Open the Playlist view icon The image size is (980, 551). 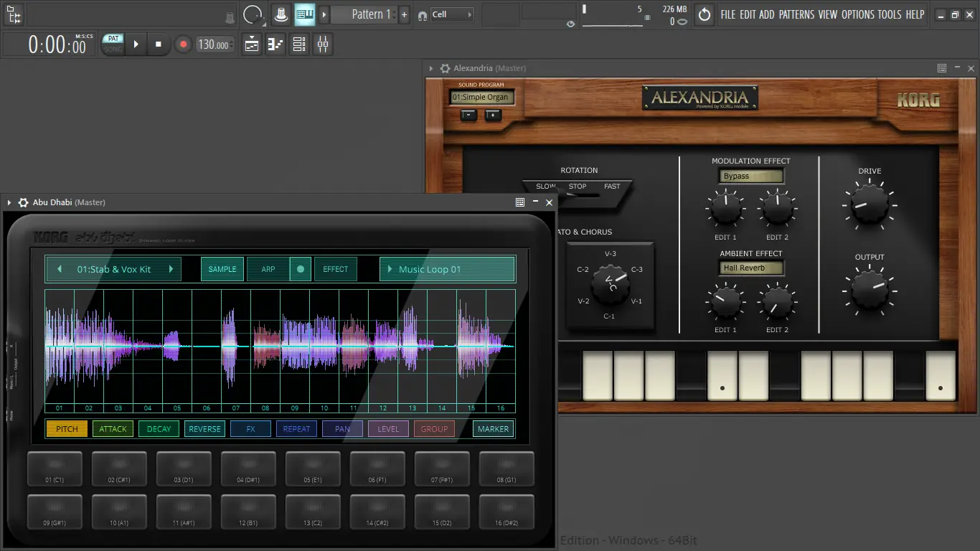252,44
